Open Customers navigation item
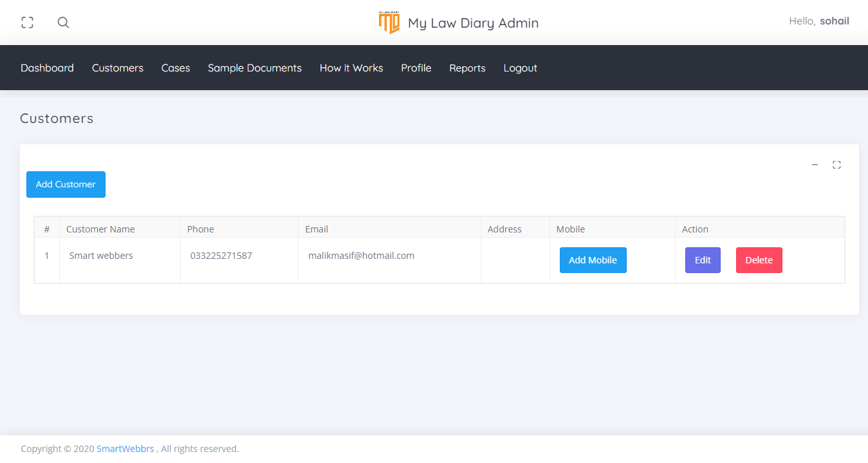Viewport: 868px width, 463px height. coord(117,68)
